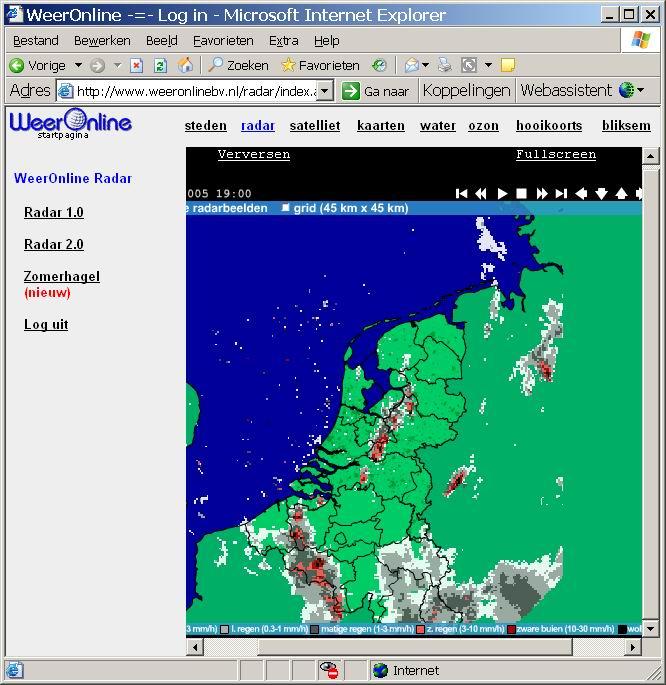Jump to last radar frame
666x685 pixels.
(561, 194)
